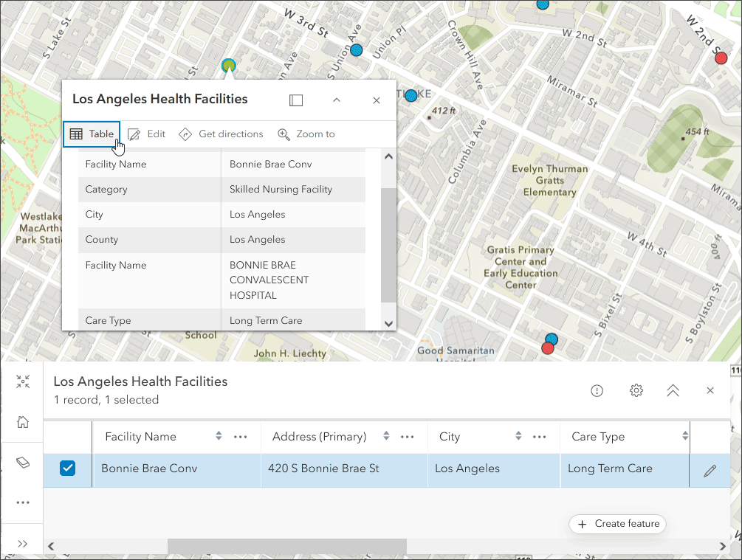Screen dimensions: 742x560
Task: Click the zoom-to-selection icon in the sidebar
Action: pos(23,382)
